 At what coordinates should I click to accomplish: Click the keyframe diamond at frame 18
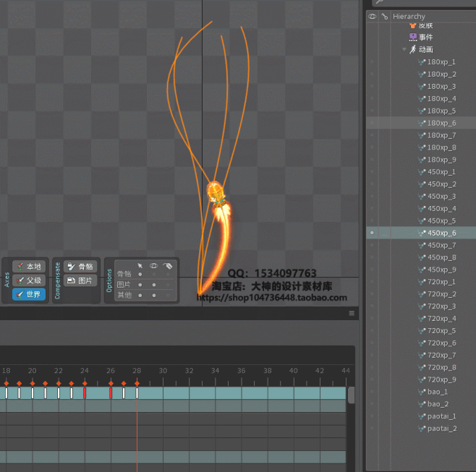7,383
